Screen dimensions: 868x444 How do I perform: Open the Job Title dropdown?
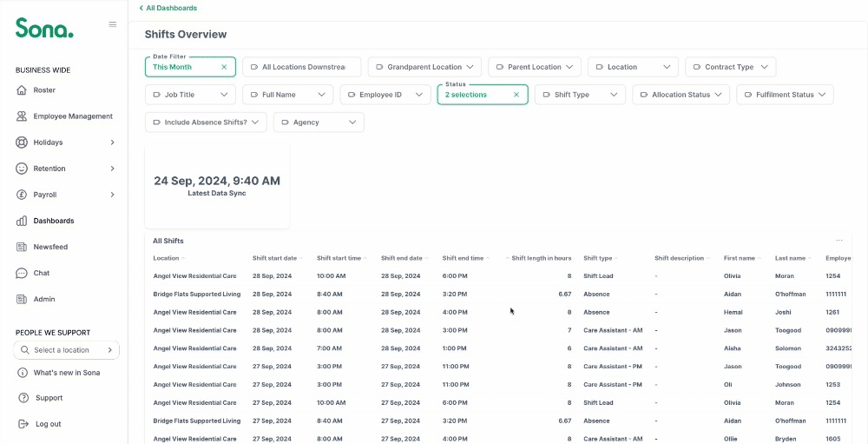point(190,95)
